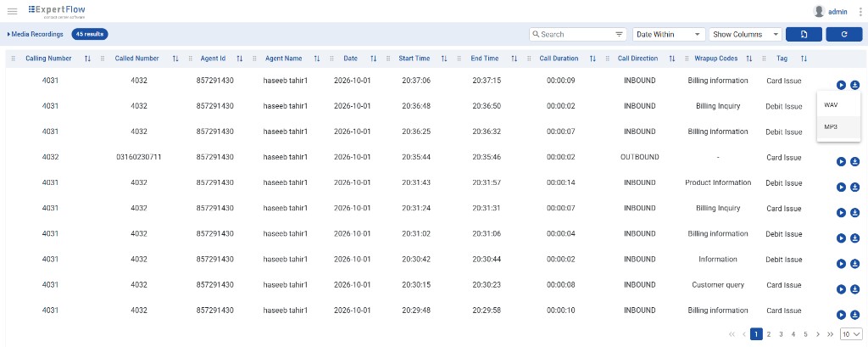This screenshot has height=347, width=868.
Task: Choose MP3 from the download format menu
Action: pyautogui.click(x=838, y=127)
